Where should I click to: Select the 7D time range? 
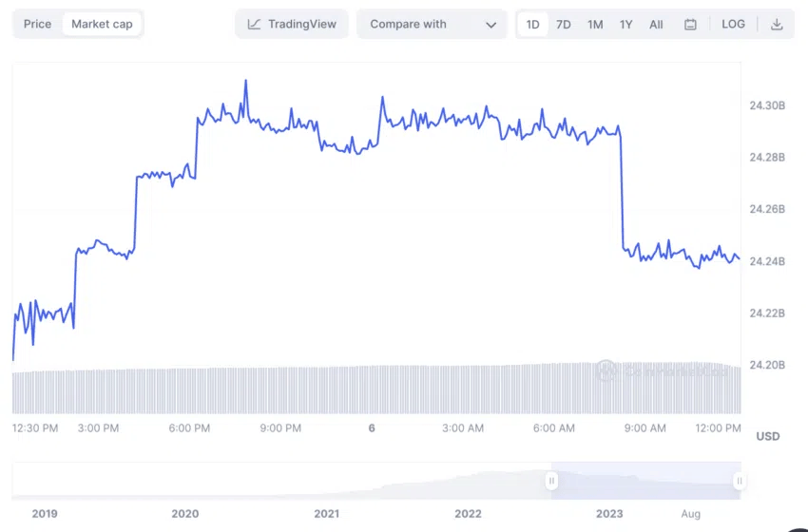tap(564, 24)
